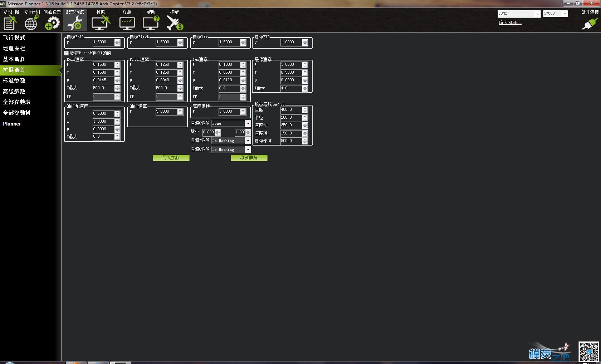
Task: Click 油门加速度 I spinner arrows
Action: [x=117, y=122]
